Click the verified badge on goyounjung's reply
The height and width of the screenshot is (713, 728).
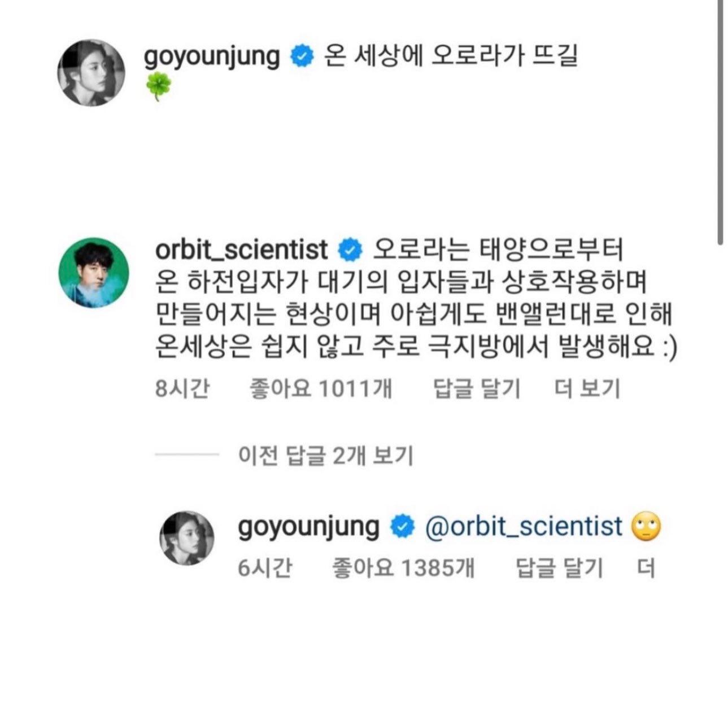(400, 527)
